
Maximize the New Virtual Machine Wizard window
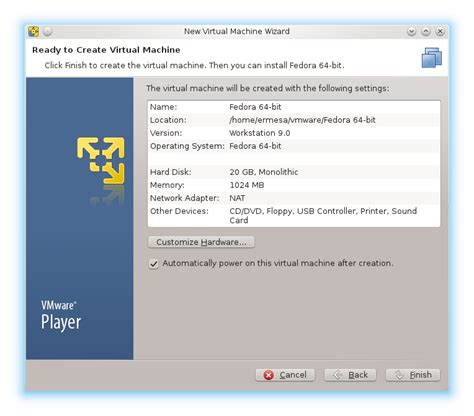click(426, 31)
